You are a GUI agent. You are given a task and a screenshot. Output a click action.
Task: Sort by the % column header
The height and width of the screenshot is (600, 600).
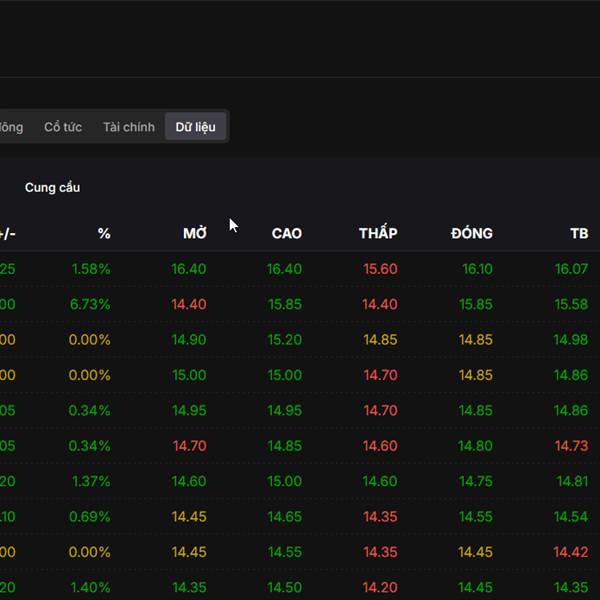pyautogui.click(x=104, y=233)
